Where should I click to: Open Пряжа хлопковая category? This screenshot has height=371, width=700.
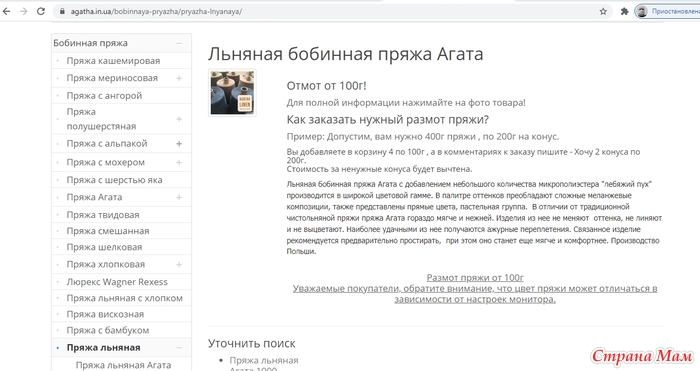pos(106,265)
